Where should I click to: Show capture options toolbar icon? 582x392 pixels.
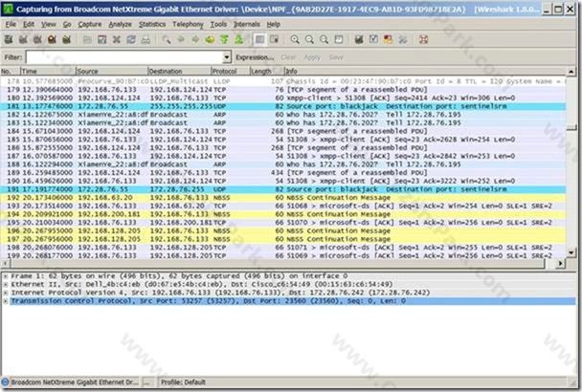(23, 39)
